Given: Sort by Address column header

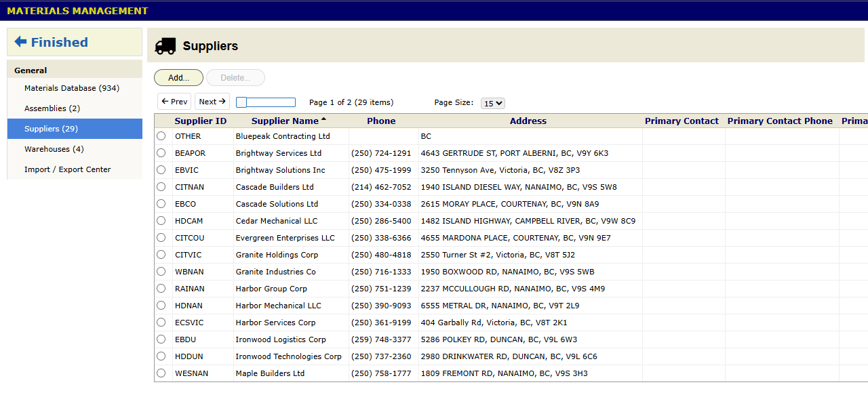Looking at the screenshot, I should 528,121.
